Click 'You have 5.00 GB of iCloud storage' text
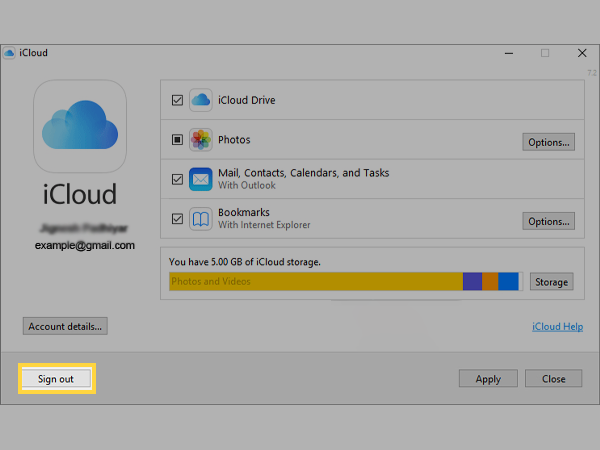Image resolution: width=600 pixels, height=450 pixels. [245, 262]
